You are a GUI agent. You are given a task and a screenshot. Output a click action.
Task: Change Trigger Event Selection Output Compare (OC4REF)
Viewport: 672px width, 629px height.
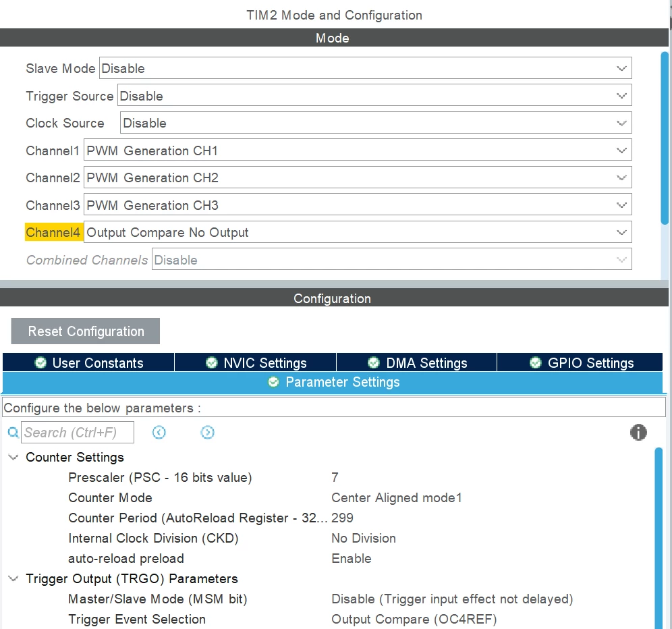[x=414, y=619]
